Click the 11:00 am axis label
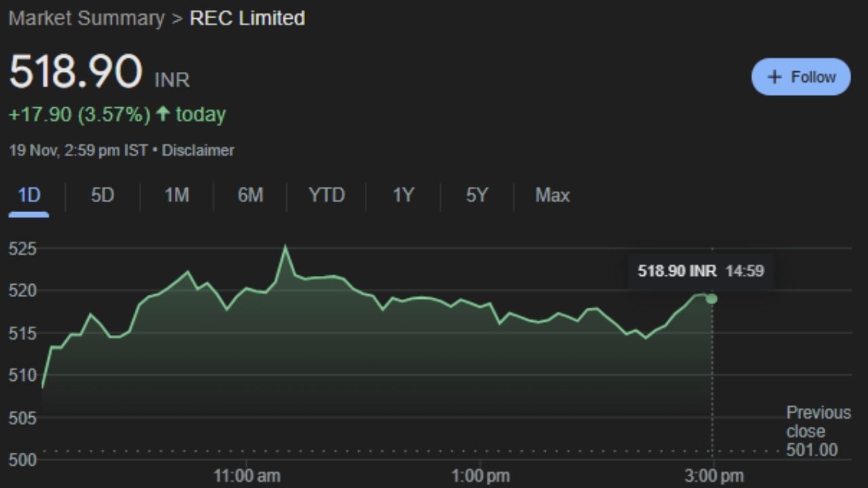 point(247,476)
